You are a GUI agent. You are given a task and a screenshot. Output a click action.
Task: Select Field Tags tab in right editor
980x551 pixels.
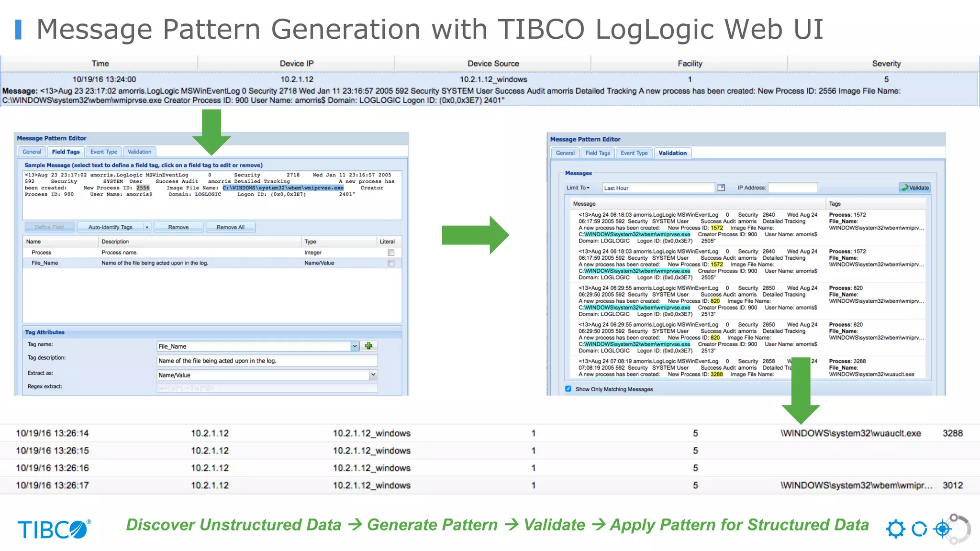(598, 153)
